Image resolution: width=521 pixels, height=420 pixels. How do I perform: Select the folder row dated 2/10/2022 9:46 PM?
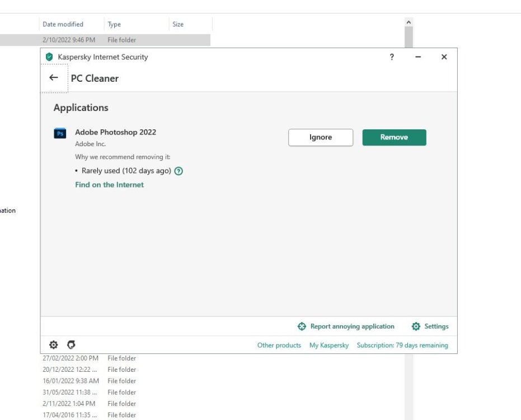(105, 40)
